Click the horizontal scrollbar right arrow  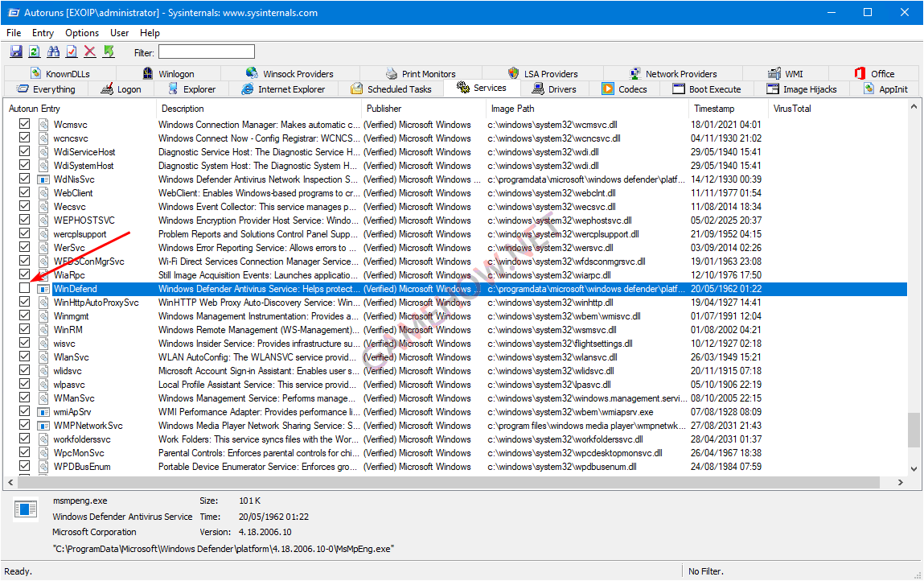[x=901, y=483]
